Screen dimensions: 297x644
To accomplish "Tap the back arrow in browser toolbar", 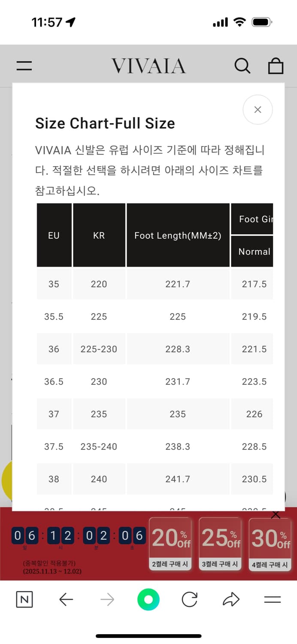I will (66, 600).
